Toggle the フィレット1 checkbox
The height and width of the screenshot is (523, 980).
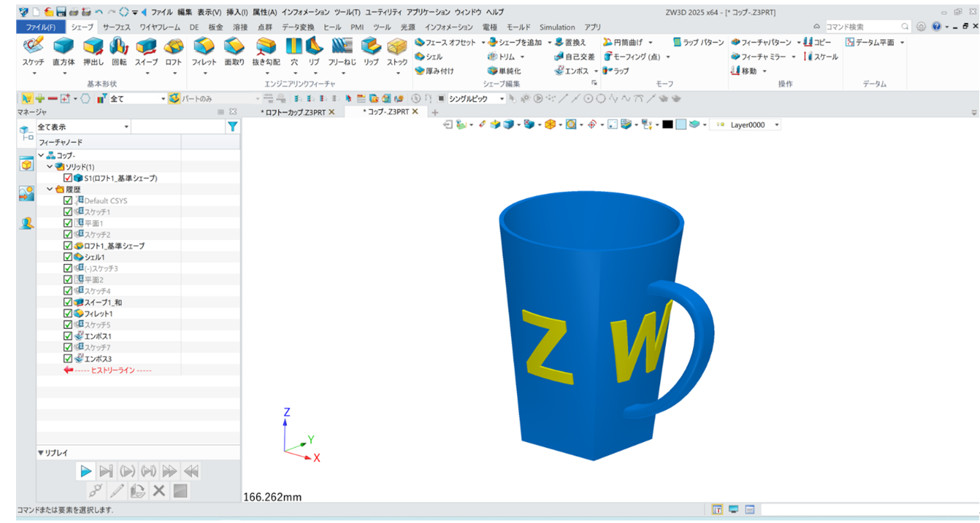coord(67,314)
